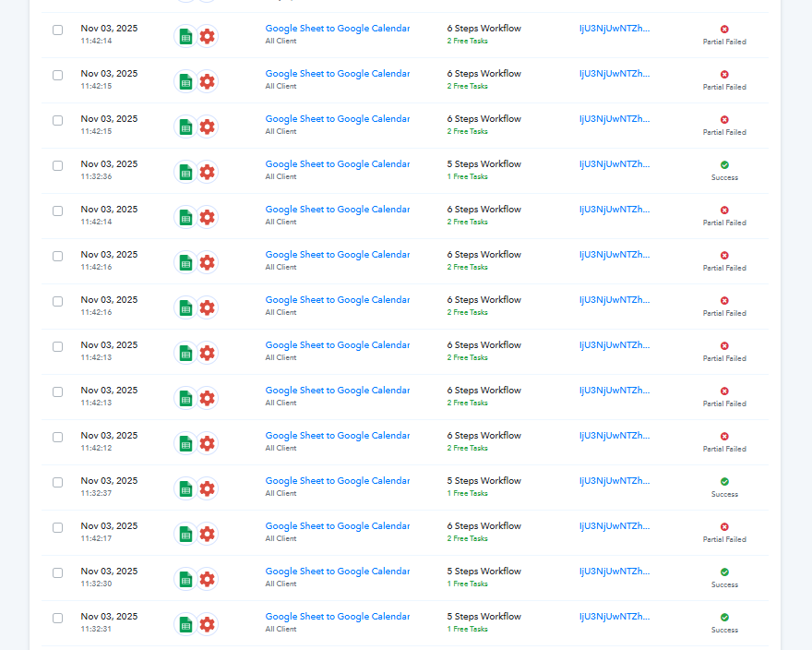Click the '1 Free Tasks' text in the 11:32:37 row
812x650 pixels.
tap(468, 493)
